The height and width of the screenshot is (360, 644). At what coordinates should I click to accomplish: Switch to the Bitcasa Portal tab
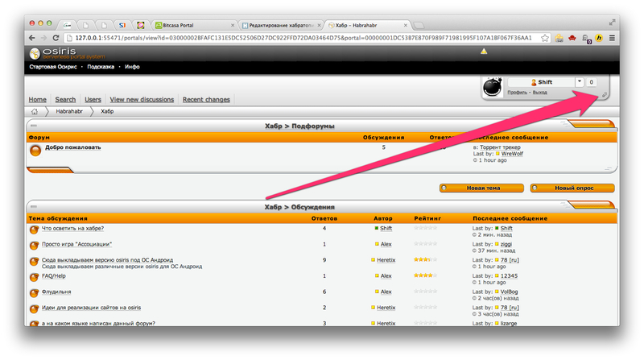coord(195,25)
